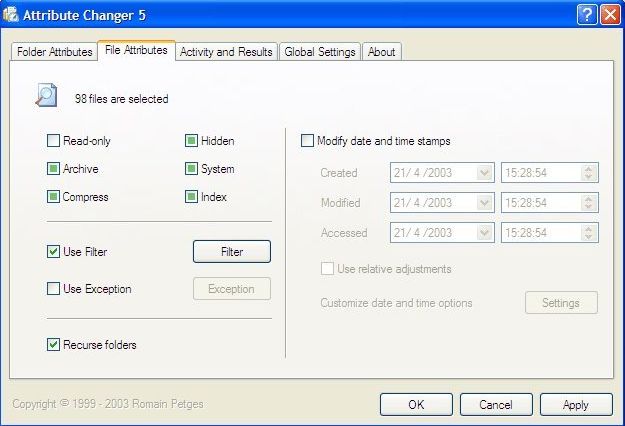This screenshot has width=625, height=426.
Task: Check Use relative adjustments option
Action: tap(327, 269)
